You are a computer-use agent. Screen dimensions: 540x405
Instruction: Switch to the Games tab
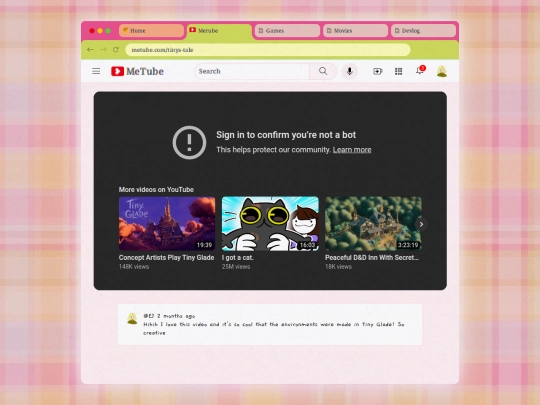click(287, 31)
